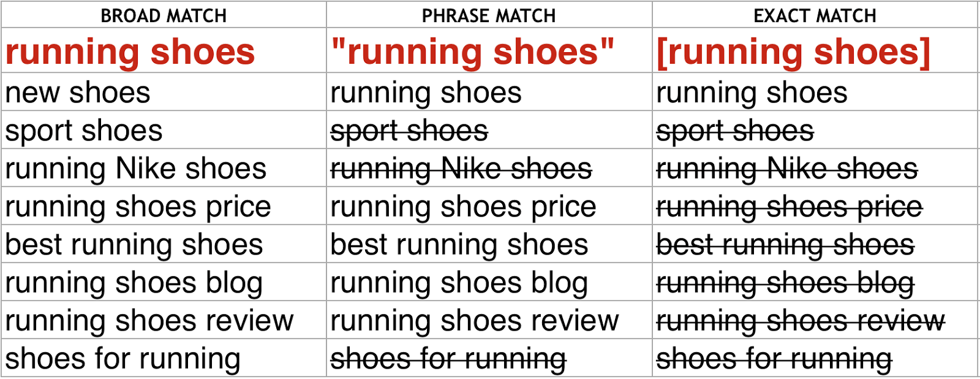Select struck-through 'running Nike shoes' under Exact Match
Image resolution: width=980 pixels, height=379 pixels.
pyautogui.click(x=787, y=169)
